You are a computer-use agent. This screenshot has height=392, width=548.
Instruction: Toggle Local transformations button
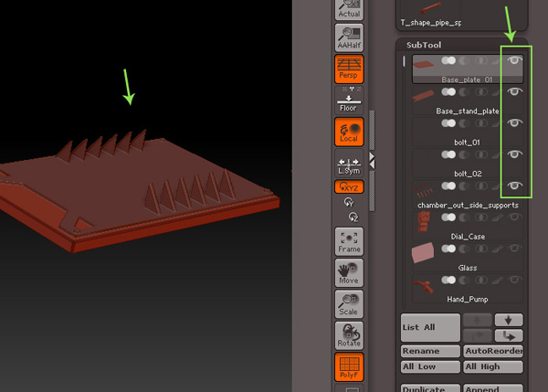point(349,132)
